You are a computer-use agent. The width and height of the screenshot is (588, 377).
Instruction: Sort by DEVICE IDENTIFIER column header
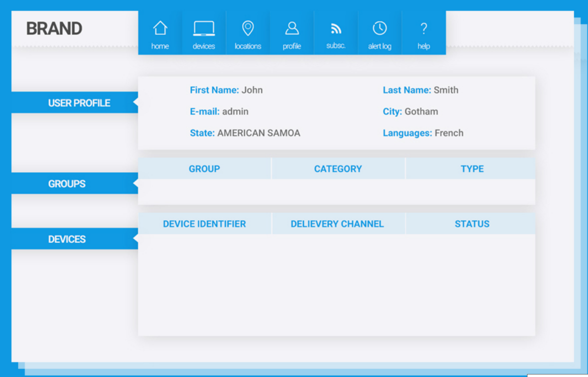(204, 224)
